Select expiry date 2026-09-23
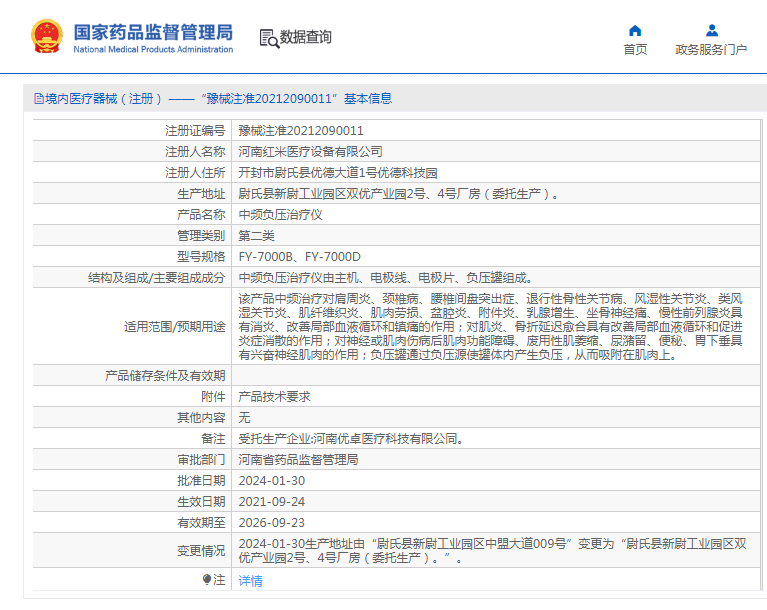Screen dimensions: 767x610 click(x=271, y=523)
